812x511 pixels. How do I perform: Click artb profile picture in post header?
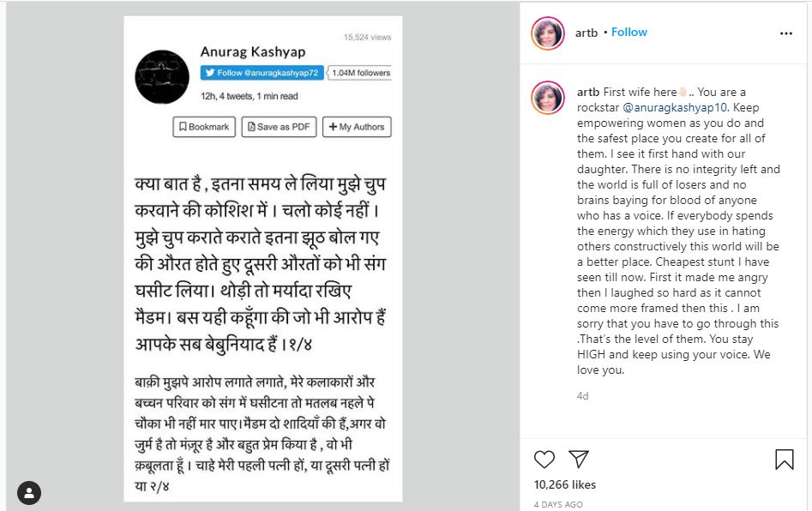point(548,33)
